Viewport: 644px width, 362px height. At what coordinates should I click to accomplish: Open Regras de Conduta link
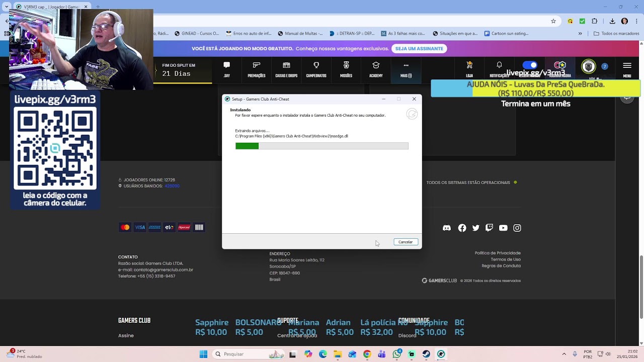point(501,266)
